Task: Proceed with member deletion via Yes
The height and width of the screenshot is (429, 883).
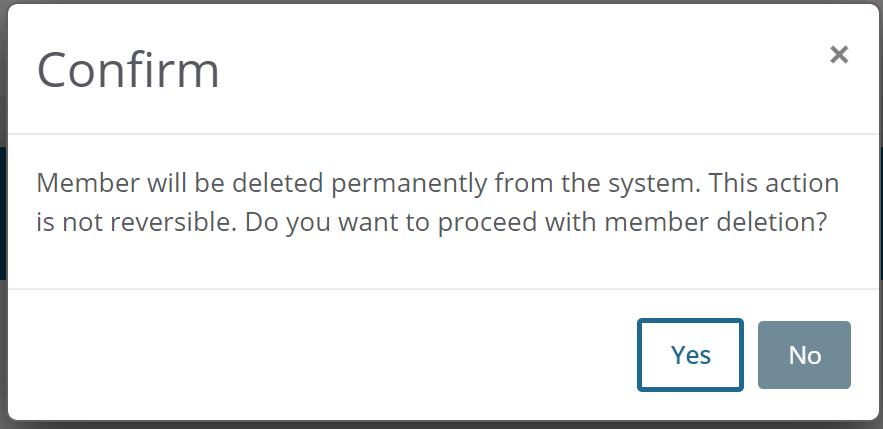Action: point(690,355)
